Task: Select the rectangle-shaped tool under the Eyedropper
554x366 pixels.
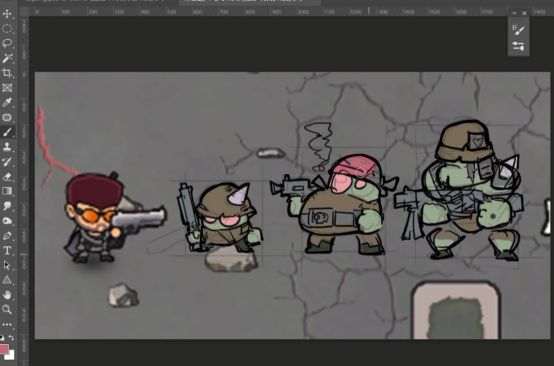Action: coord(7,117)
